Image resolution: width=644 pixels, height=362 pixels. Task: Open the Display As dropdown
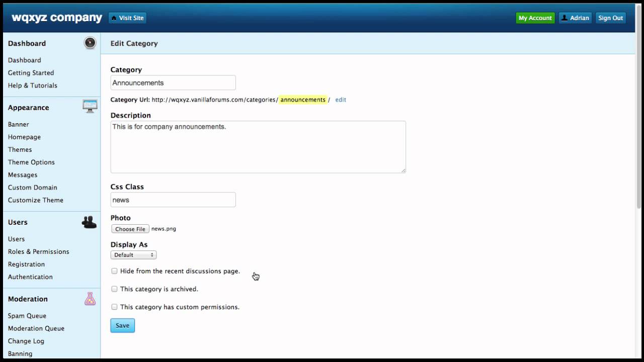[133, 255]
